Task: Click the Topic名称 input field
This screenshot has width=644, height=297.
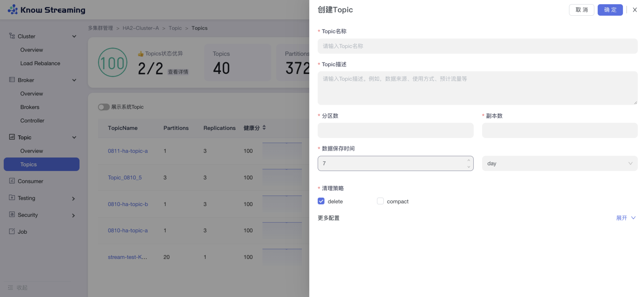Action: (477, 46)
